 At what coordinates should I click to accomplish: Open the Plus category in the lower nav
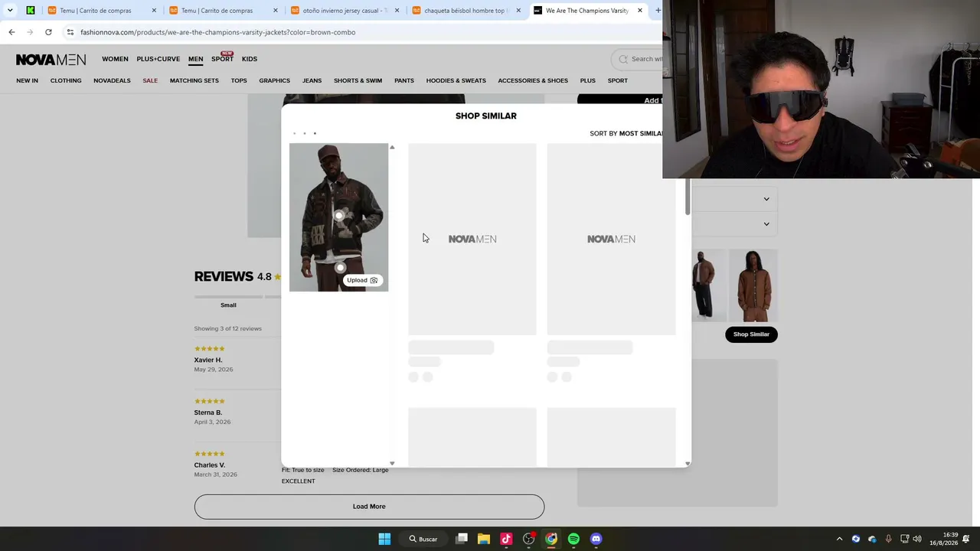coord(588,80)
